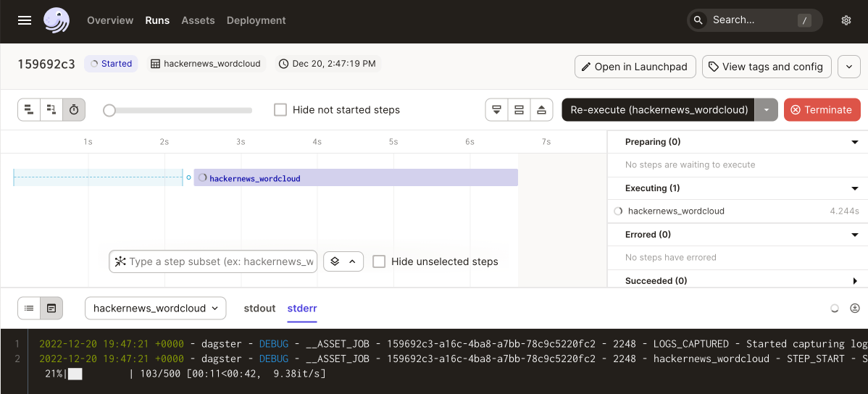Toggle Hide not started steps checkbox
The width and height of the screenshot is (868, 394).
pos(280,109)
